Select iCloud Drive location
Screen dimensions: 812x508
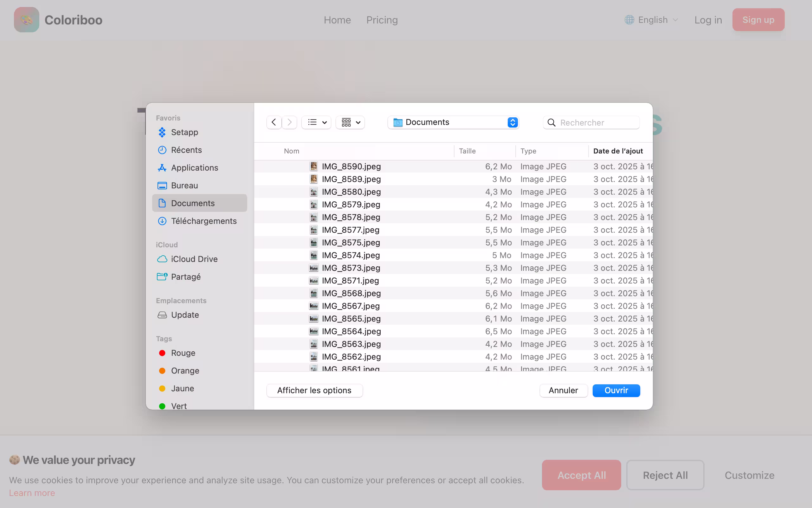coord(194,259)
